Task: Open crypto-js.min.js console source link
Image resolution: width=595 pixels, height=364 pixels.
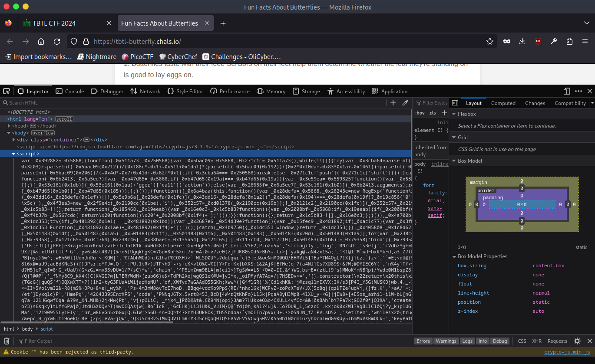Action: (x=567, y=352)
